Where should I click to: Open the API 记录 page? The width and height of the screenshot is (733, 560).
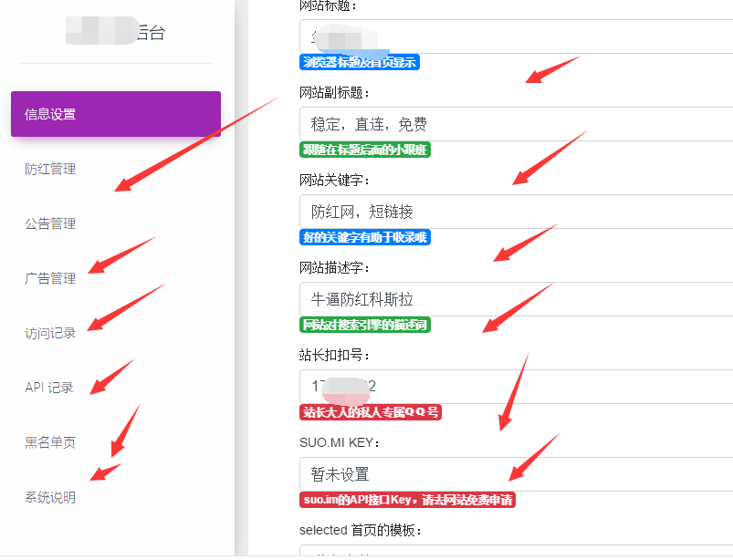coord(48,387)
